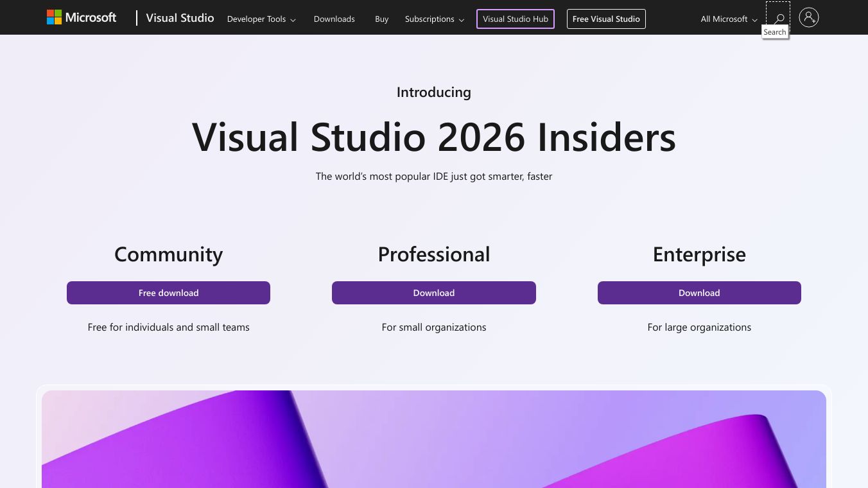Click the Introducing text
This screenshot has width=868, height=488.
434,92
